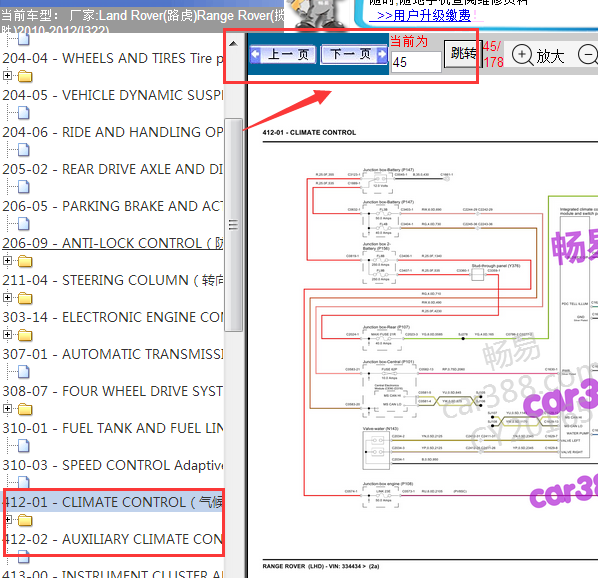This screenshot has width=598, height=578.
Task: Click the 412-01 climate control wiring diagram
Action: point(450,337)
